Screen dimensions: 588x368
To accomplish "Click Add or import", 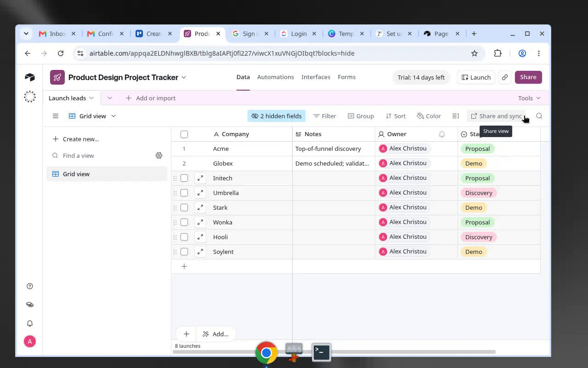I will (x=150, y=98).
